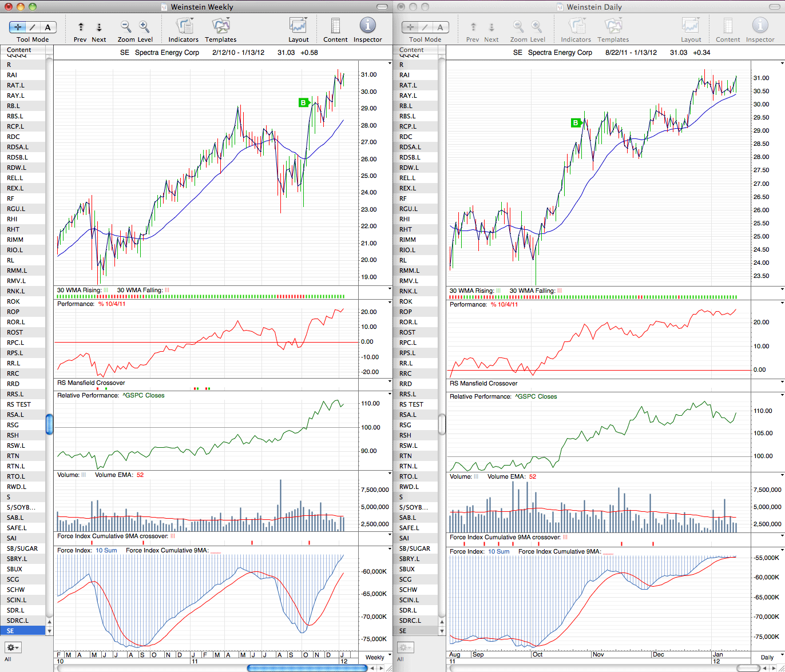Click green B buy marker on Weekly chart
The height and width of the screenshot is (672, 785).
[304, 103]
